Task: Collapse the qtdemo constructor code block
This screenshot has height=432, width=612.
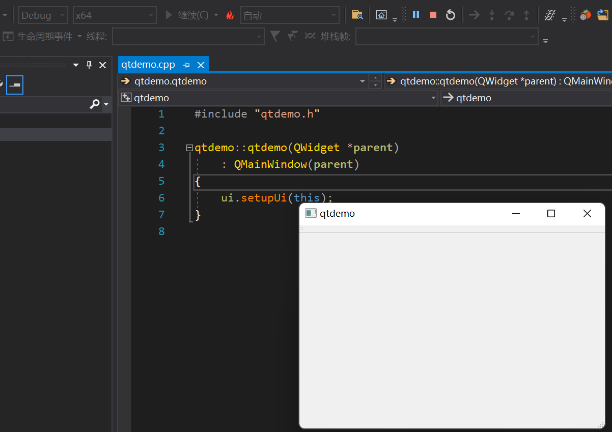Action: [x=189, y=148]
